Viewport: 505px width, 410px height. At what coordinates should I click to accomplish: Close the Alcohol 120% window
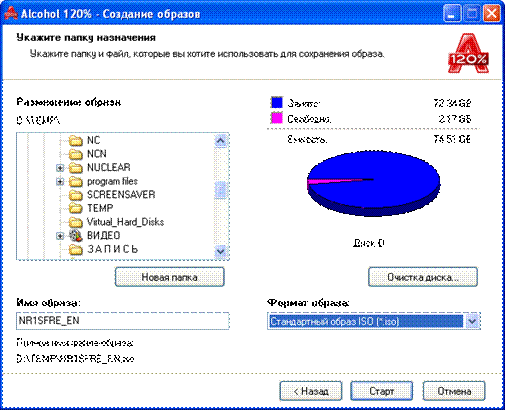pos(491,14)
